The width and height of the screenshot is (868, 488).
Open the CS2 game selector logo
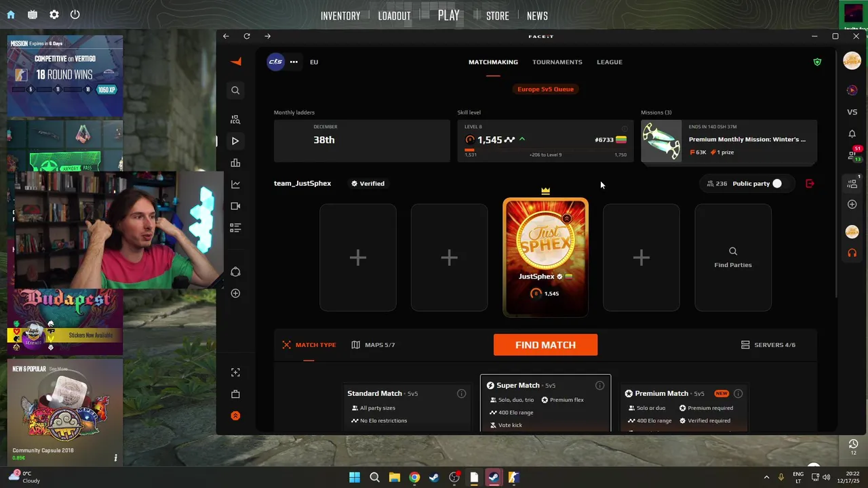point(275,62)
